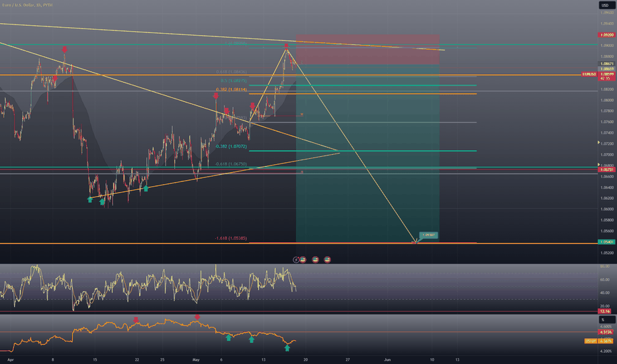The image size is (617, 364).
Task: Click the orange 4.367% value label
Action: tap(606, 341)
